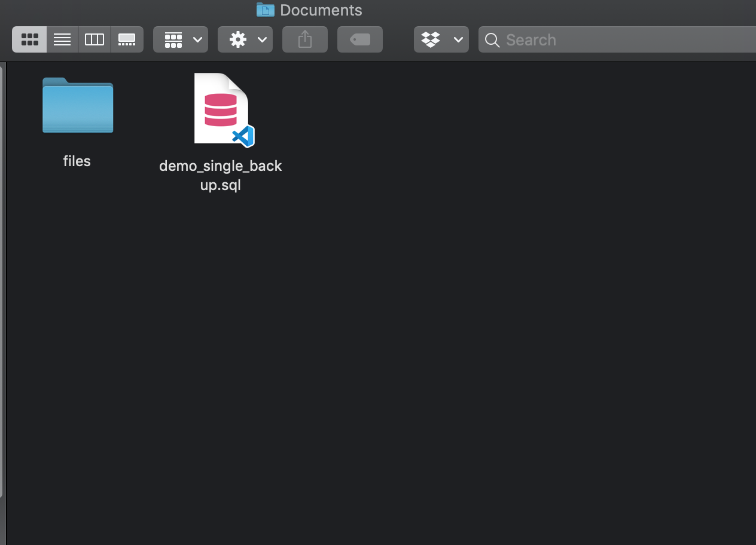Switch to list view mode
The width and height of the screenshot is (756, 545).
click(x=62, y=39)
